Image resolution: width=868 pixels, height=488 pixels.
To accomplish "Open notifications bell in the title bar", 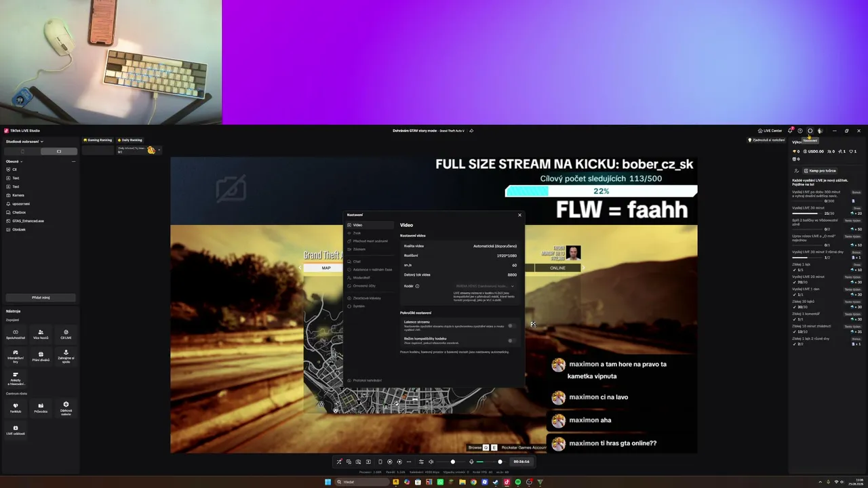I will click(790, 131).
